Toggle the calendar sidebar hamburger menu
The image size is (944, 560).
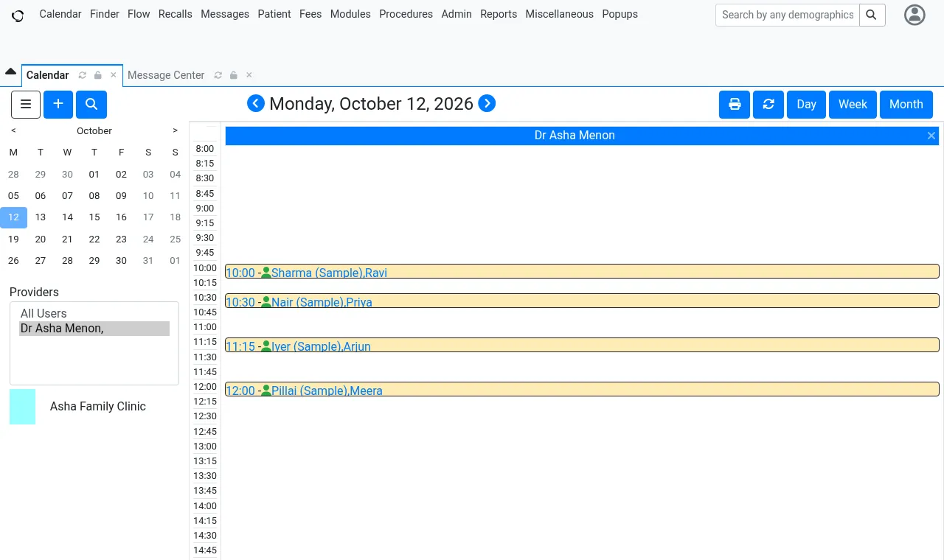26,105
